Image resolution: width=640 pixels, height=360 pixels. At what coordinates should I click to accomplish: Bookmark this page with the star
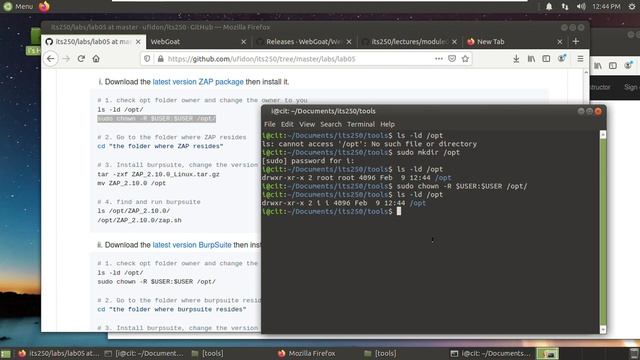[x=465, y=59]
